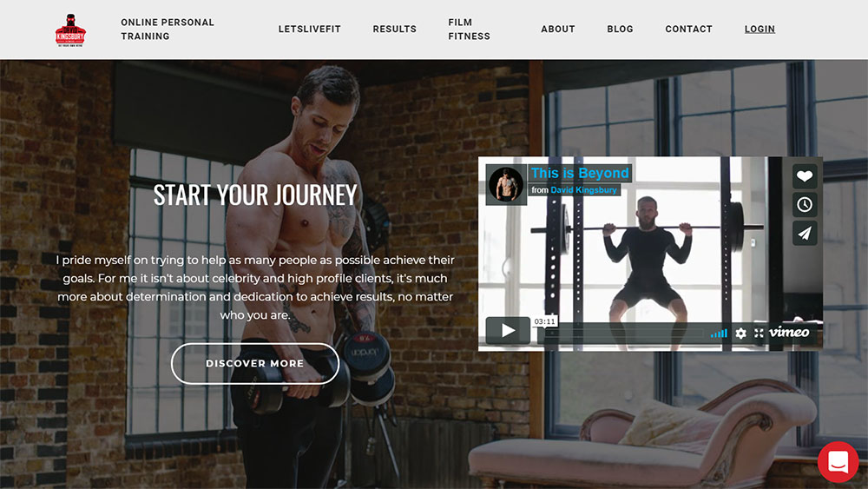
Task: Open Online Personal Training menu item
Action: [168, 30]
